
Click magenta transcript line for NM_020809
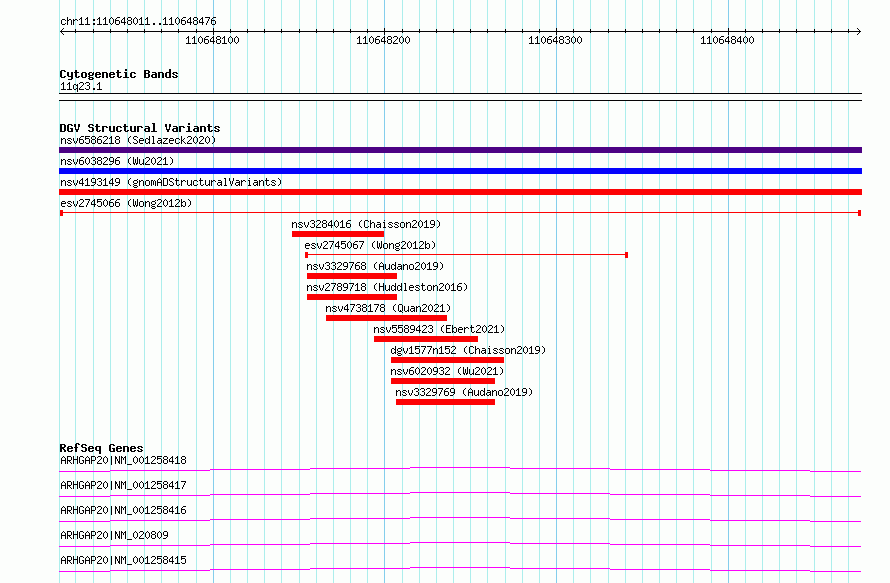point(460,544)
